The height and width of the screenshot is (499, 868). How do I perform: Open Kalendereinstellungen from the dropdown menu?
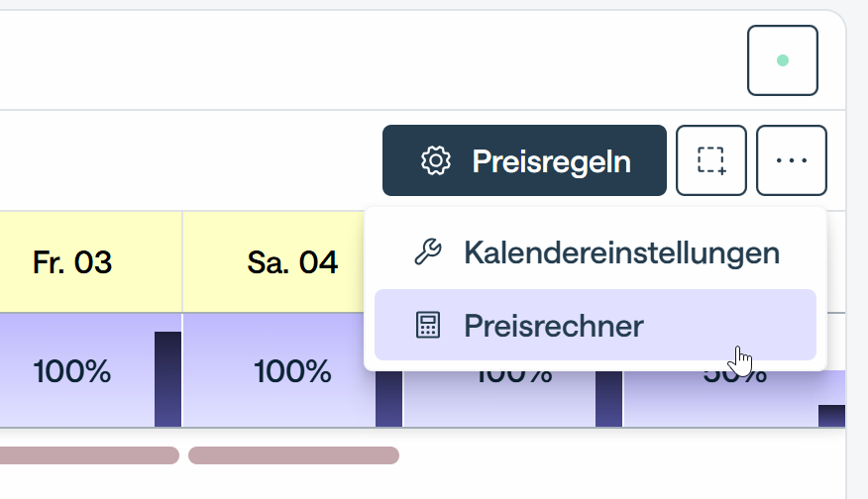click(x=620, y=253)
